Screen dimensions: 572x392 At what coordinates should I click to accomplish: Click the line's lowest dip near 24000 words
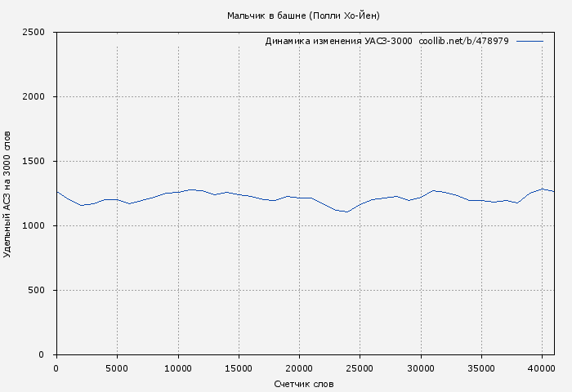click(x=347, y=212)
